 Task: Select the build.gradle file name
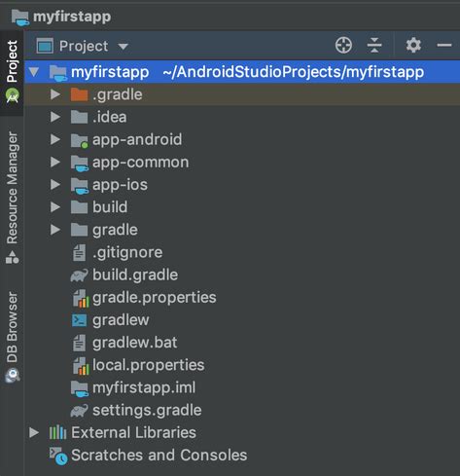click(135, 275)
